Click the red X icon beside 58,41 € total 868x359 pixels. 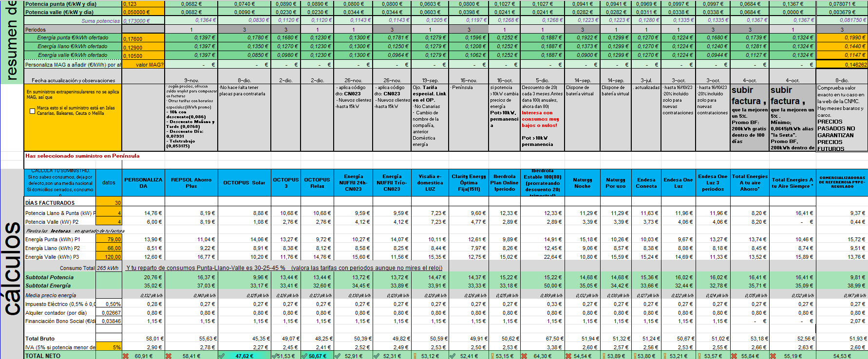169,356
